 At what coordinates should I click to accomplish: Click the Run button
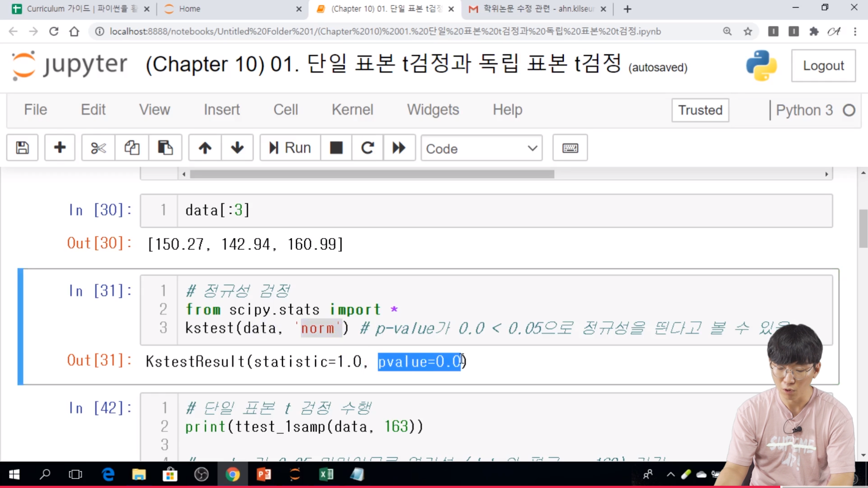(x=290, y=148)
